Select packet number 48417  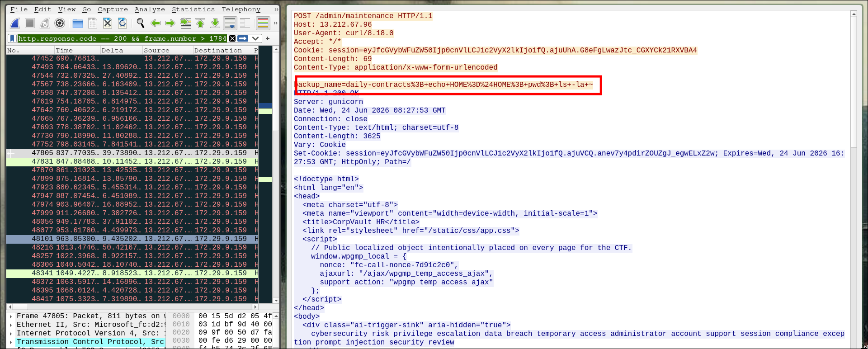[x=132, y=299]
